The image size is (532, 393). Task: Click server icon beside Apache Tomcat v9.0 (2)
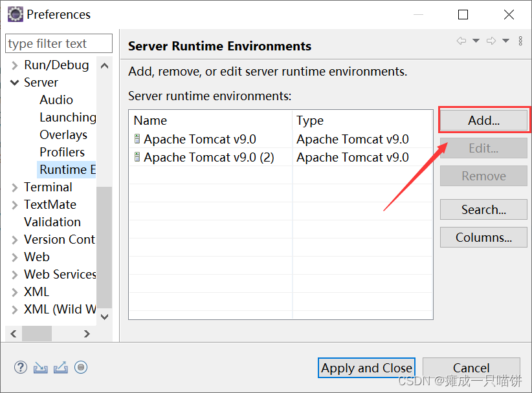[137, 157]
